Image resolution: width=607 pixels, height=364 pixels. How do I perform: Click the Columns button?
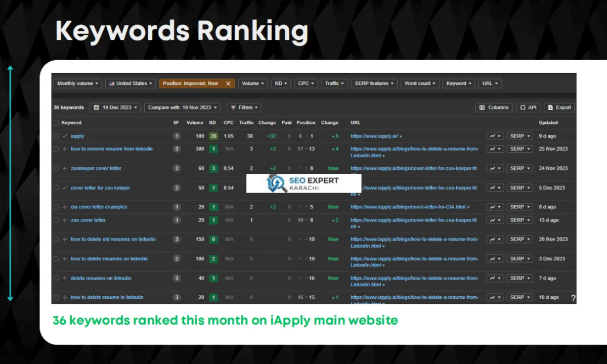494,108
